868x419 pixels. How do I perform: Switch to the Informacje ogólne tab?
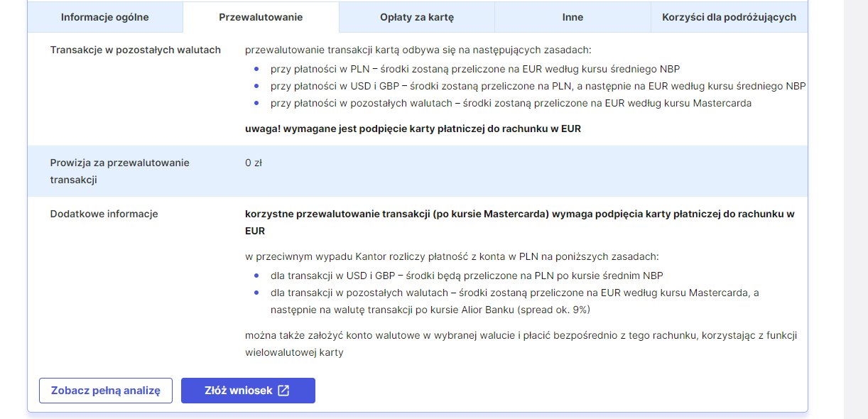tap(105, 17)
